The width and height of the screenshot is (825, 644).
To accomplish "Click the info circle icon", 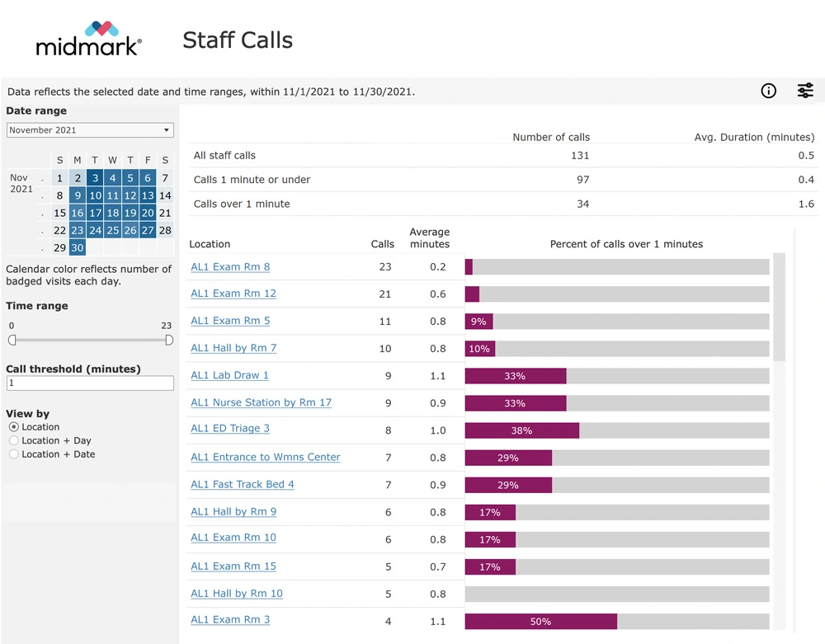I will [768, 91].
